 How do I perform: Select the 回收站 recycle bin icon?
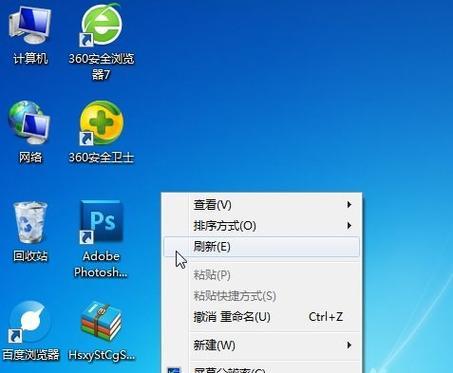click(x=30, y=222)
